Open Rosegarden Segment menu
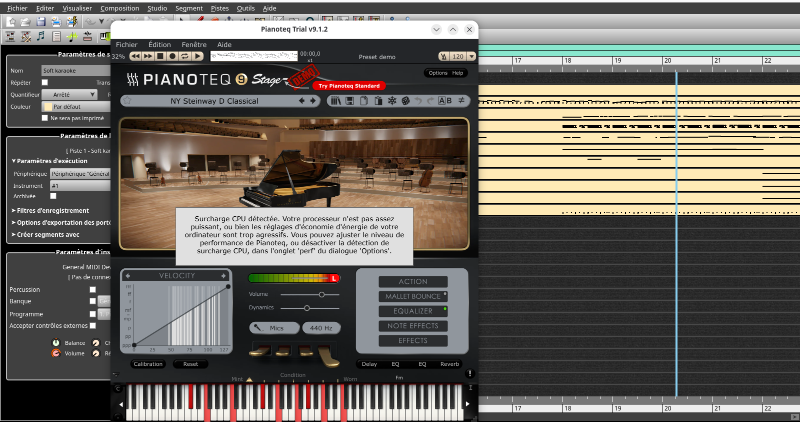800x422 pixels. [189, 8]
